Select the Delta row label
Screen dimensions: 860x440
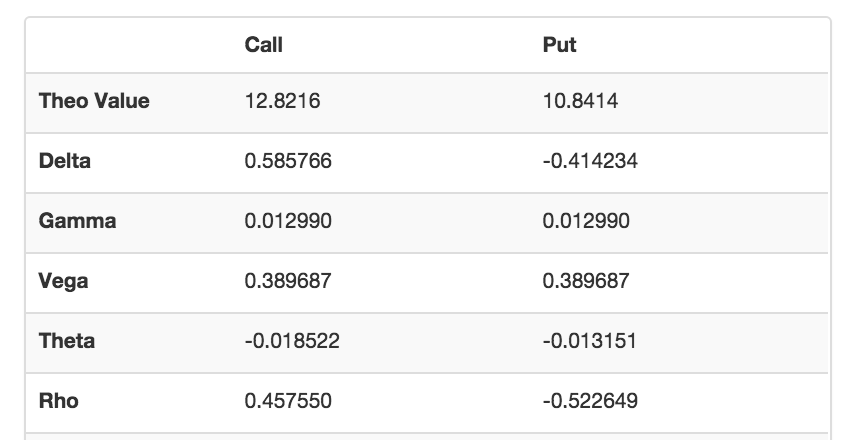pos(65,161)
